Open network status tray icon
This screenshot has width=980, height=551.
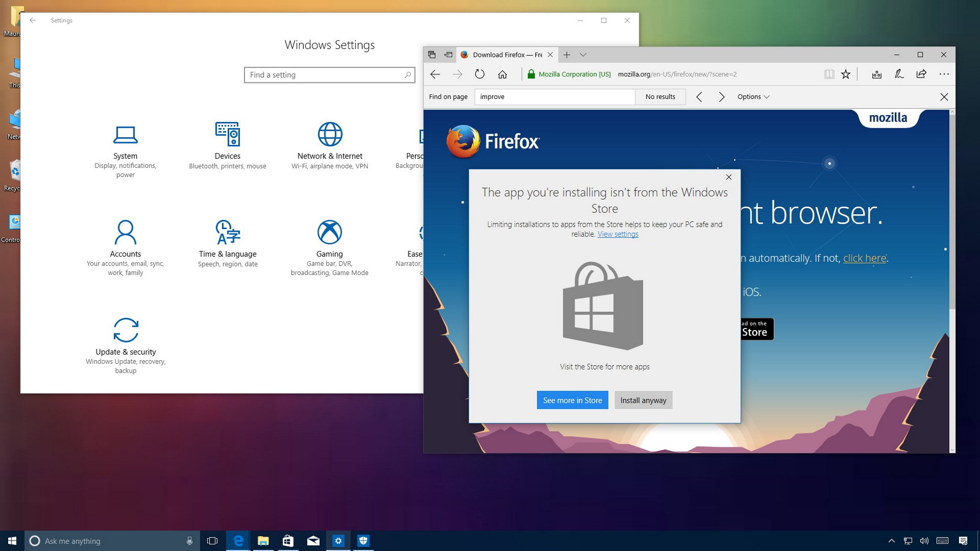(x=908, y=541)
